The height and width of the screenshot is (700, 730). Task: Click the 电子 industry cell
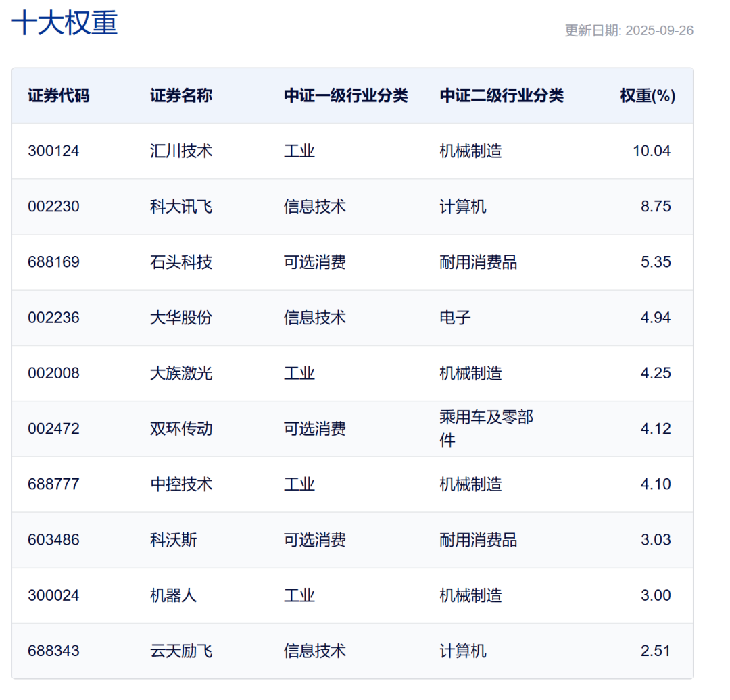(455, 318)
